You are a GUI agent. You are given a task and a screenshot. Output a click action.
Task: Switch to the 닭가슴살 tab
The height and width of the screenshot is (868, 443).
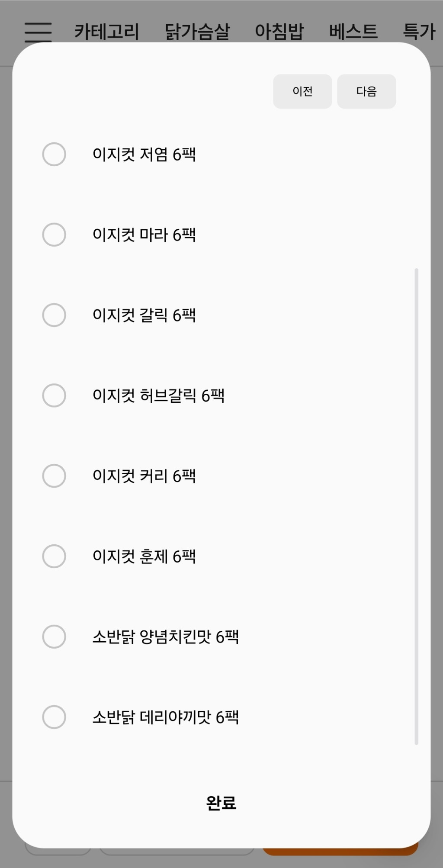pos(197,32)
